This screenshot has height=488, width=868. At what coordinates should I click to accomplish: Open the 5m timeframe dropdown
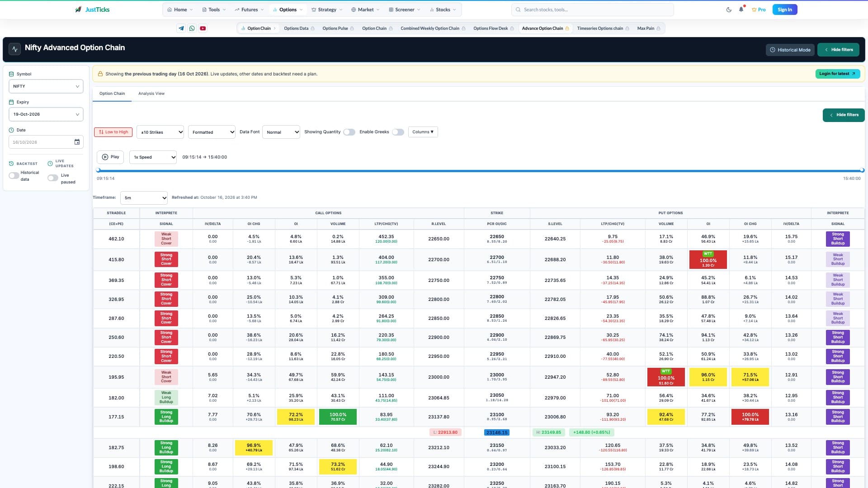click(144, 197)
